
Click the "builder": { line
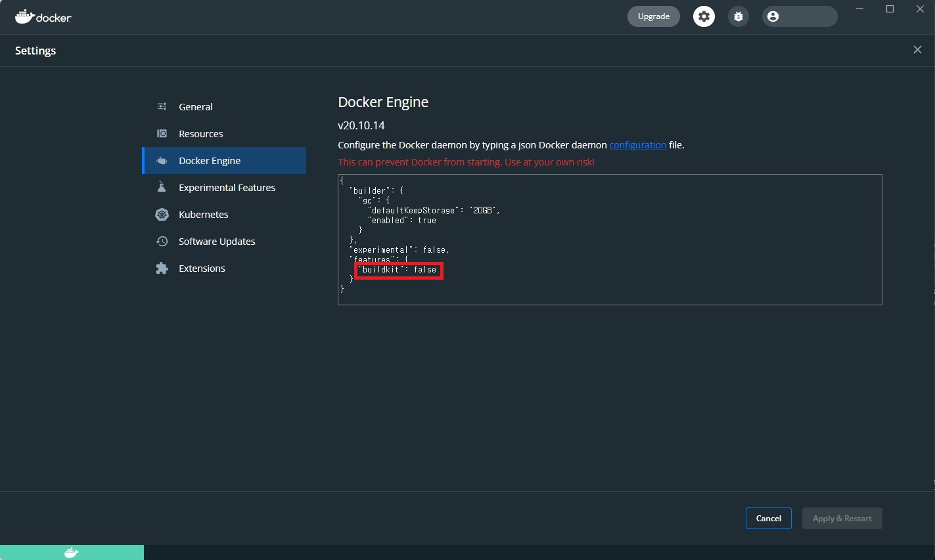pos(376,191)
